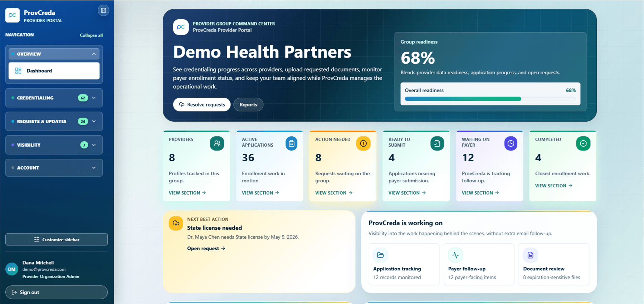Open the Ready to Submit View Section link

[407, 193]
